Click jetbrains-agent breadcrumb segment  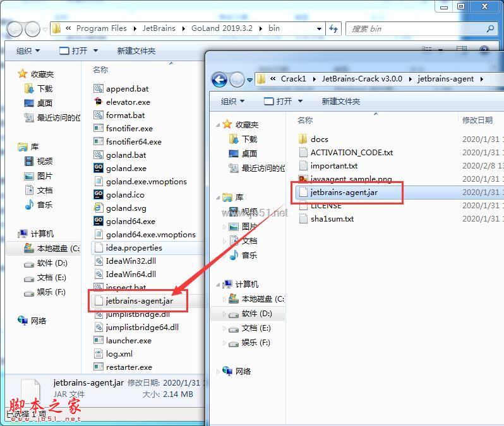point(445,79)
